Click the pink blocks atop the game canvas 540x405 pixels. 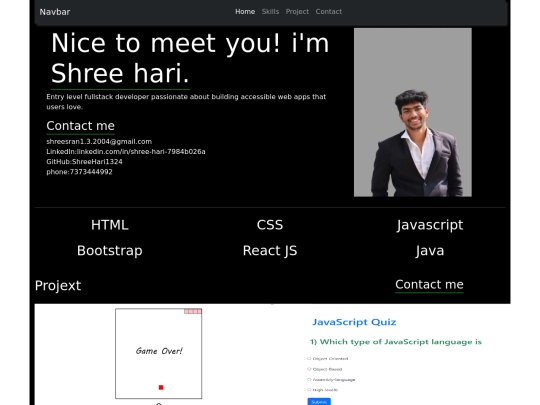(x=193, y=311)
